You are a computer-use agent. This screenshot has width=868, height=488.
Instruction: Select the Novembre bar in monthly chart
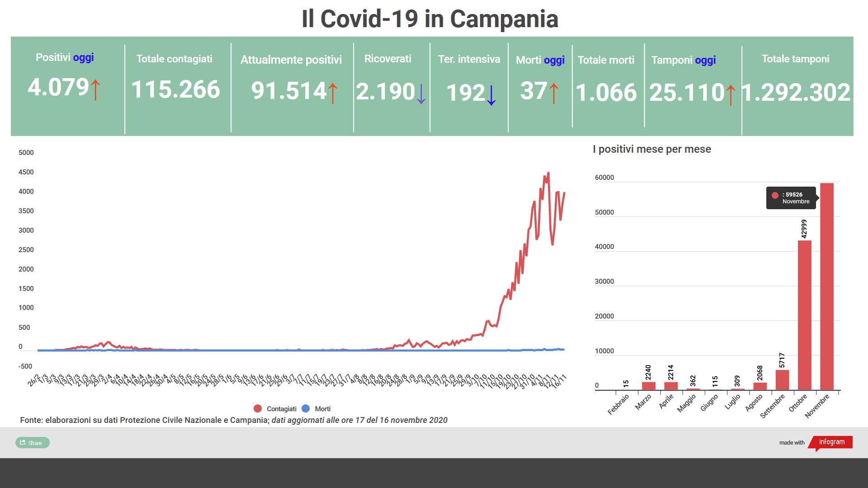point(827,286)
